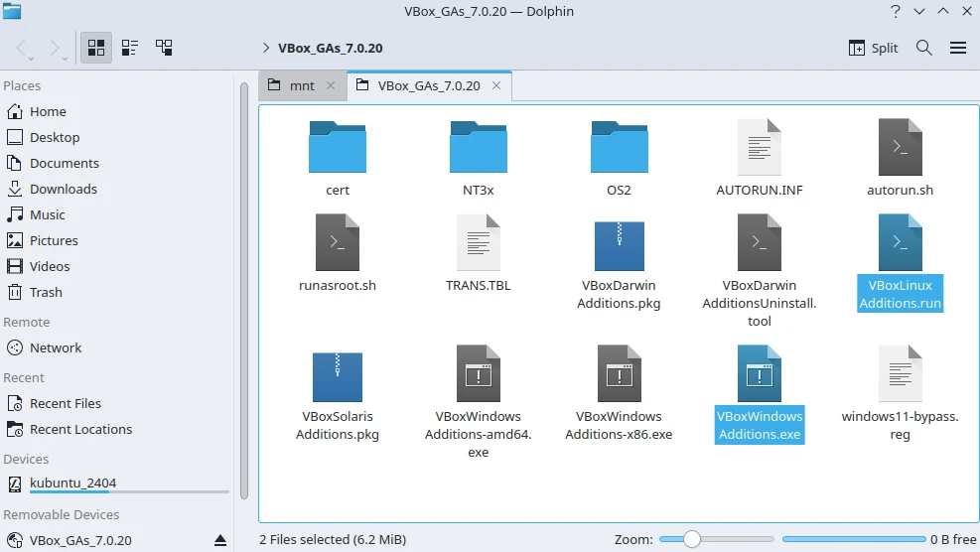Switch to the mnt tab
Viewport: 980px width, 552px height.
point(302,85)
